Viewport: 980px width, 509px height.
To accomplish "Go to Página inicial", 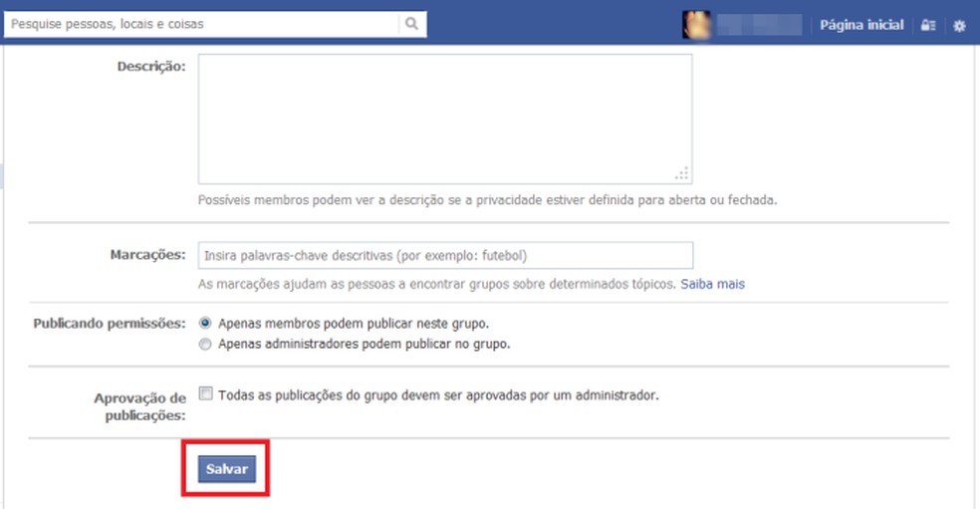I will pyautogui.click(x=861, y=25).
